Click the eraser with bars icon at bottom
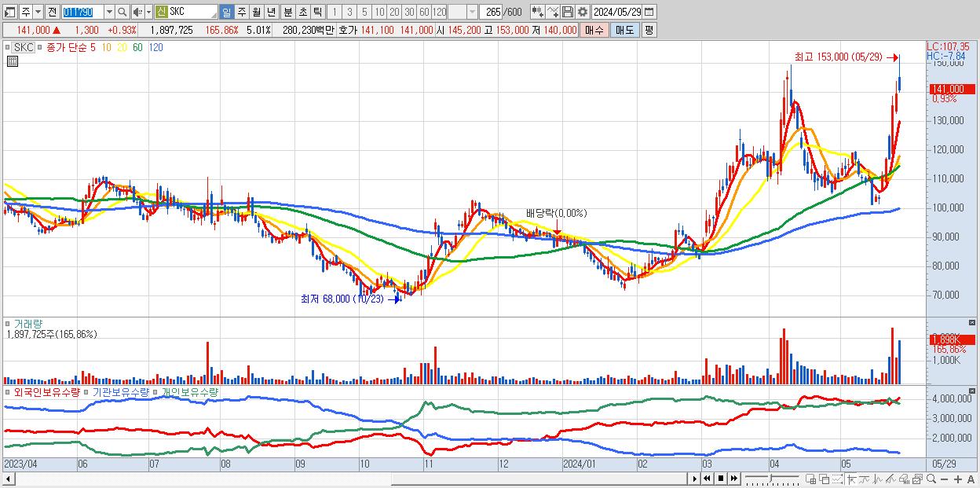Image resolution: width=980 pixels, height=488 pixels. (905, 479)
